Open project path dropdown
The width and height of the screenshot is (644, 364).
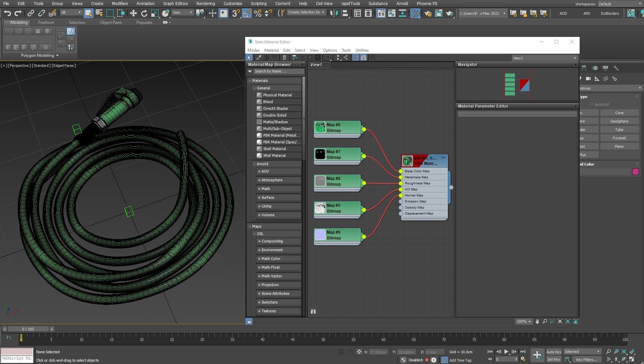[482, 13]
